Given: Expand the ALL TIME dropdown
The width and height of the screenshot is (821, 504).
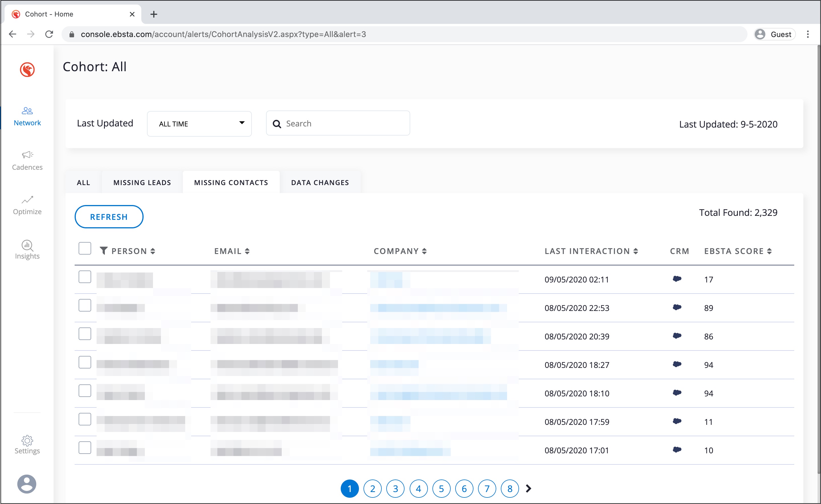Looking at the screenshot, I should pyautogui.click(x=199, y=124).
